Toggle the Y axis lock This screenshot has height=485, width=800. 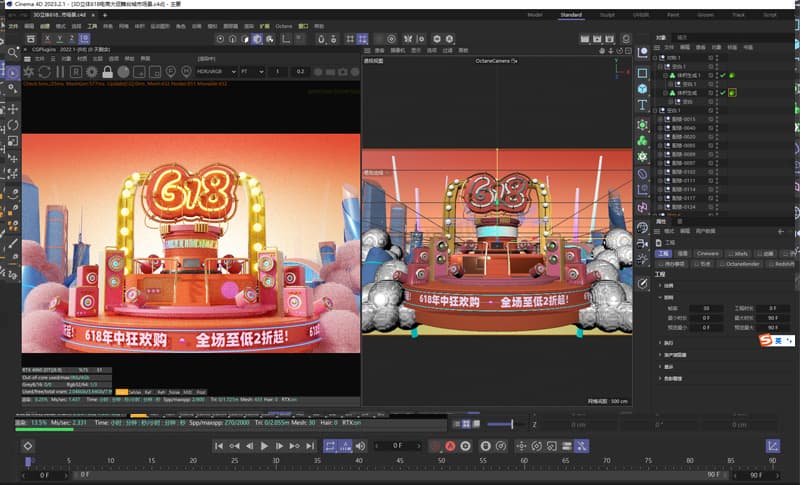[60, 39]
